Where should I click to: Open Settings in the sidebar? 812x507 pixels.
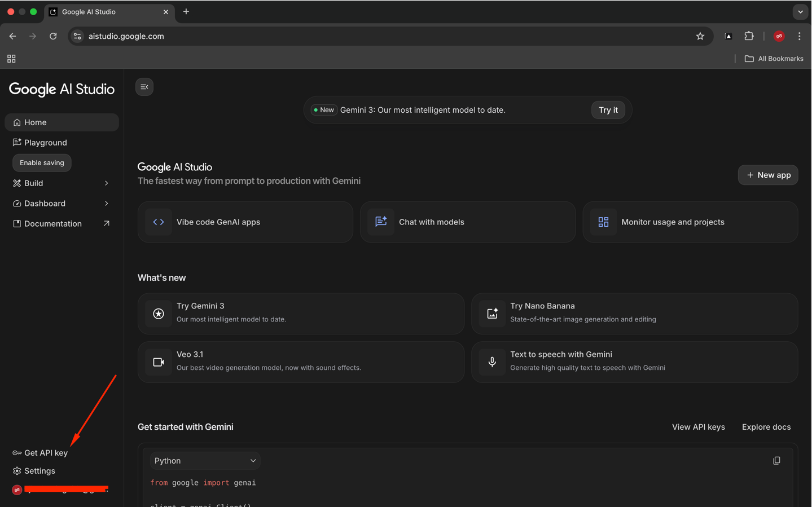tap(39, 471)
